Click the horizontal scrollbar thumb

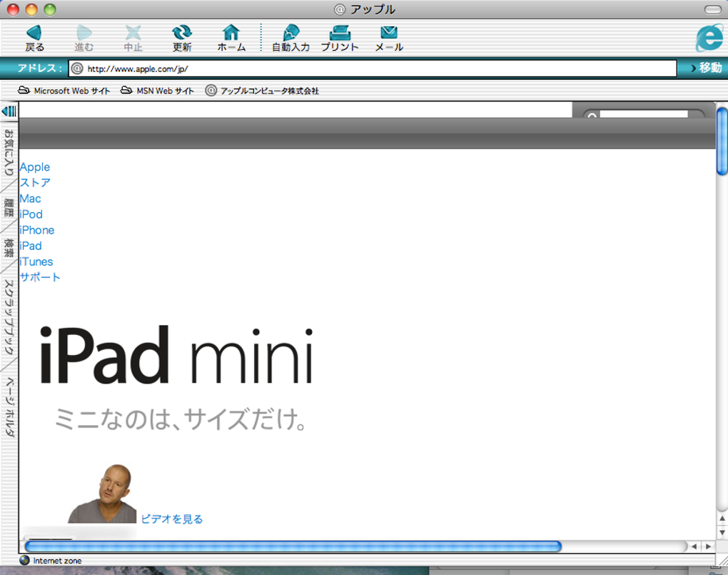pos(293,546)
